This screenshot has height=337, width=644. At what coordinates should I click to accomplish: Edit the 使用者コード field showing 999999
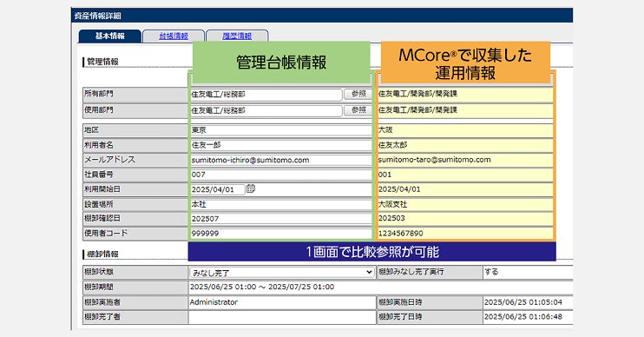[x=281, y=234]
